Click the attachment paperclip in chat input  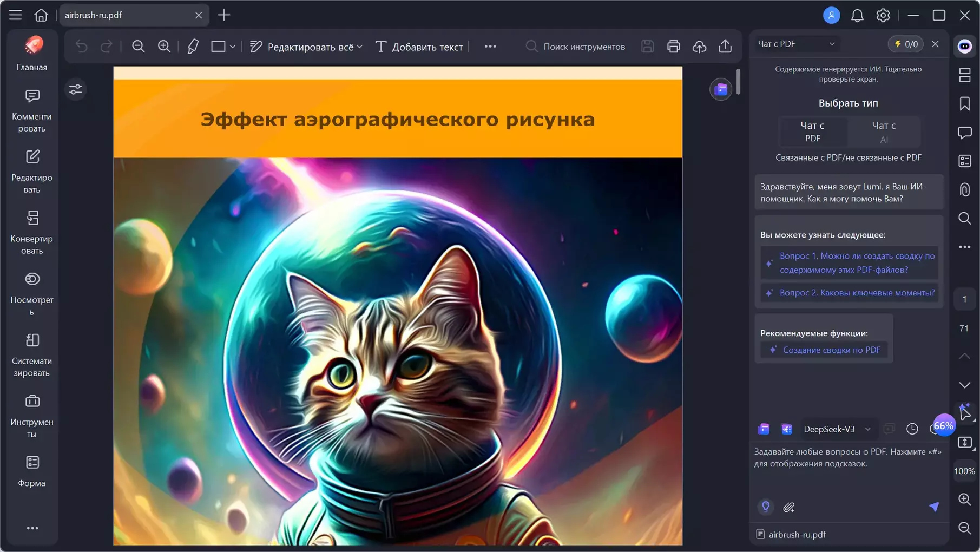(x=788, y=507)
